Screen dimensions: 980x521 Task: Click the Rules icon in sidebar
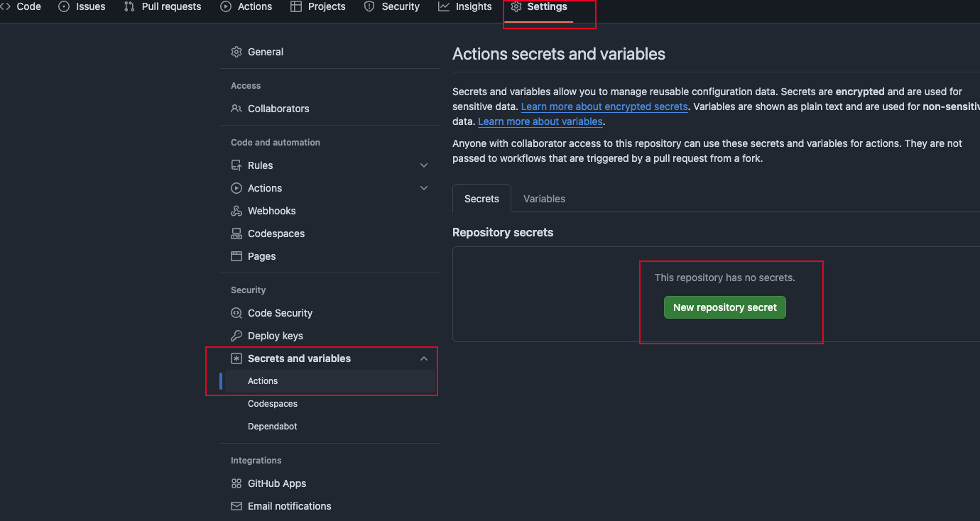pos(236,165)
